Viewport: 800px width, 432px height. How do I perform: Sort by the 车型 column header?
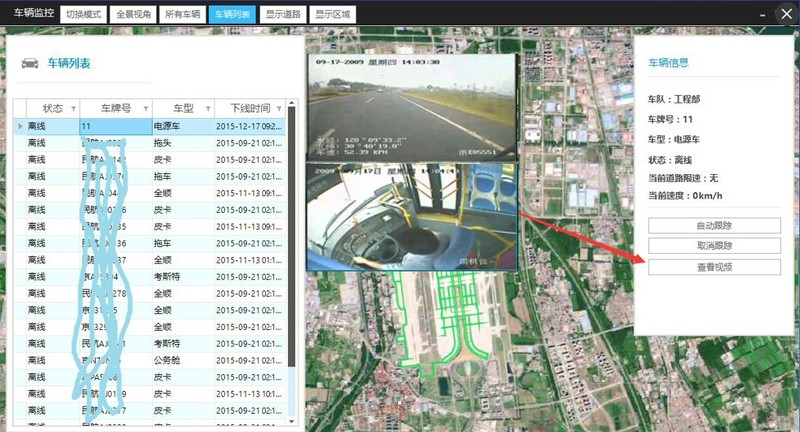pos(183,108)
